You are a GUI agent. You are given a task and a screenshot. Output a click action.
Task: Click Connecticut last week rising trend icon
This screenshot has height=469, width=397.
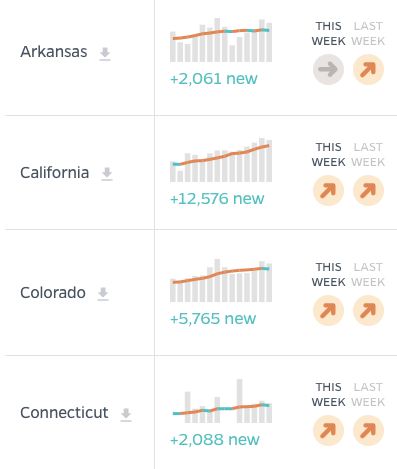click(368, 430)
